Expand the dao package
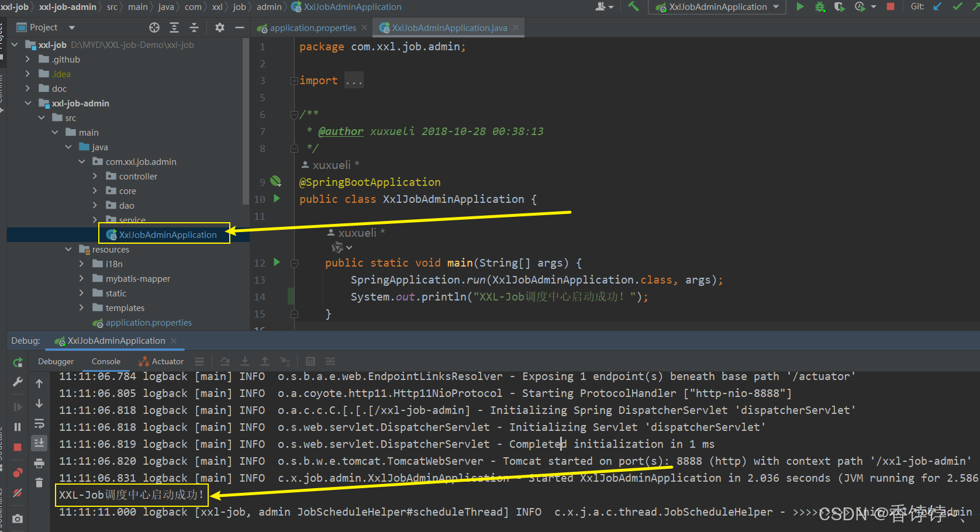Screen dimensions: 980x532 click(95, 206)
